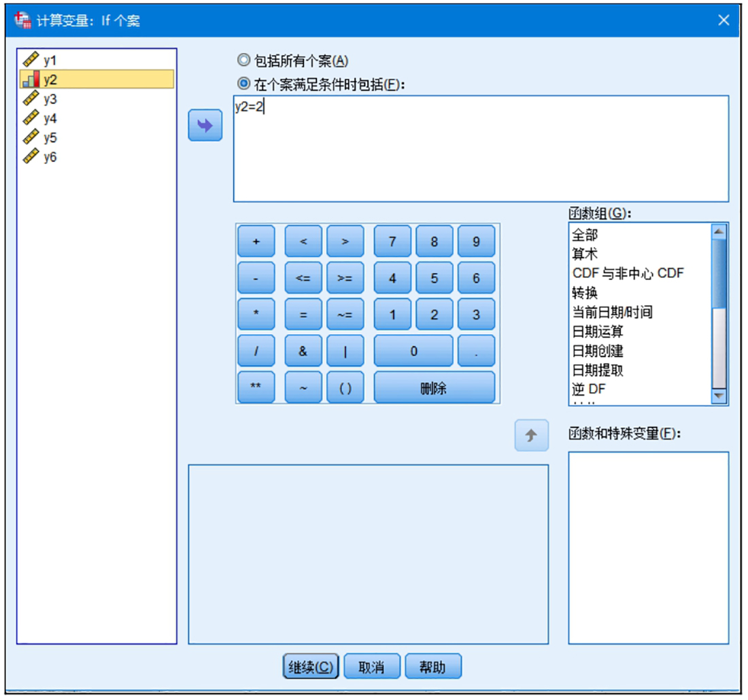
Task: Move selected variable with arrow button
Action: [x=205, y=126]
